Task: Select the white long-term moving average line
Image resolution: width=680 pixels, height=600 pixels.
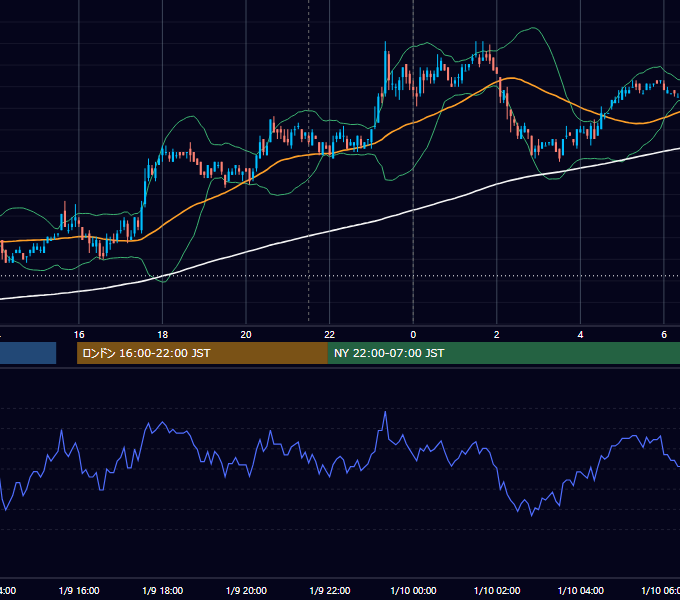Action: [330, 232]
